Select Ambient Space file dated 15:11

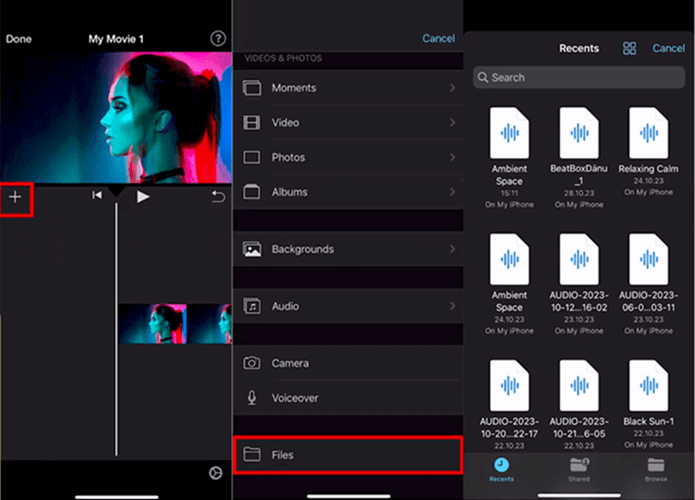[x=509, y=157]
